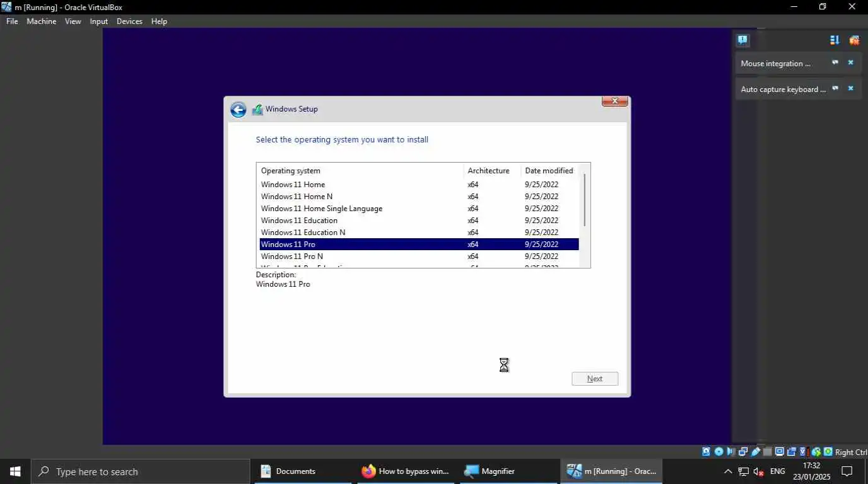Select Windows 11 Home N
This screenshot has width=868, height=484.
click(x=419, y=197)
